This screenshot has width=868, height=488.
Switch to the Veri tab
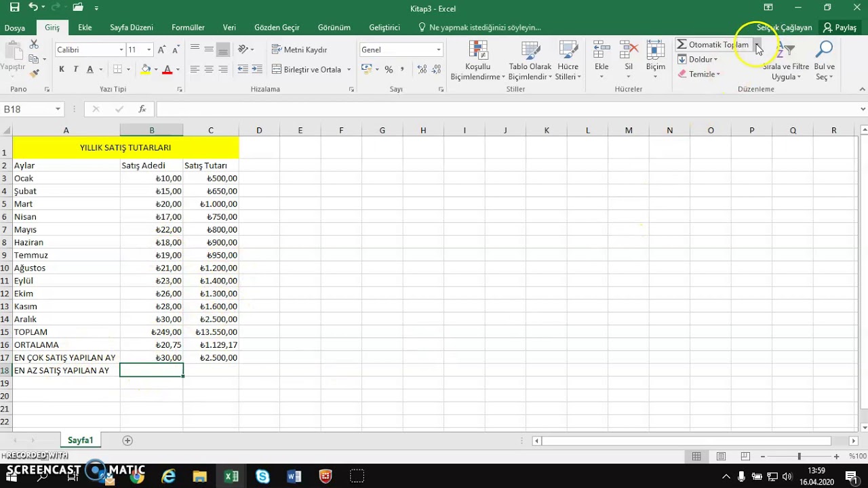[229, 28]
